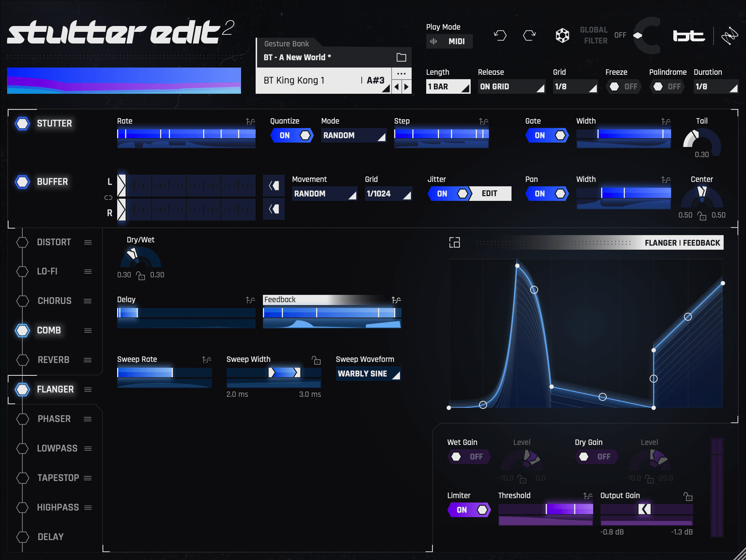Image resolution: width=746 pixels, height=560 pixels.
Task: Turn off the Stutter Quantize toggle
Action: pos(291,135)
